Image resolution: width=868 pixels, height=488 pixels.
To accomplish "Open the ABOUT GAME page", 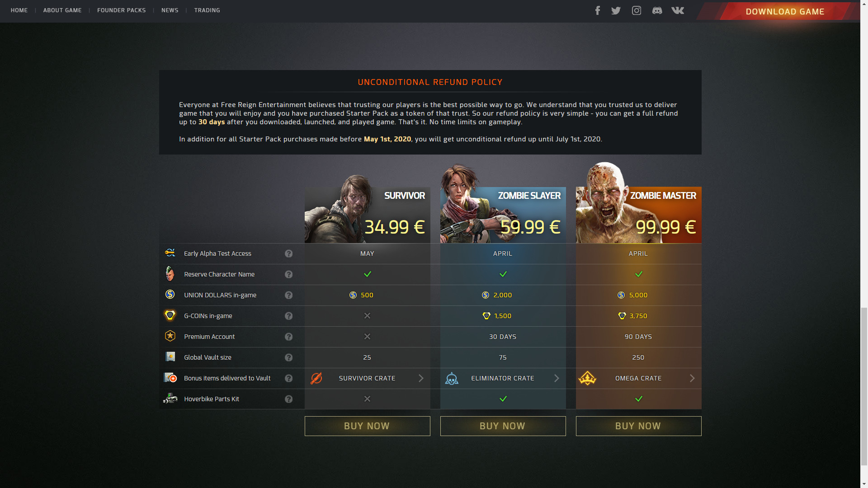I will (x=62, y=10).
